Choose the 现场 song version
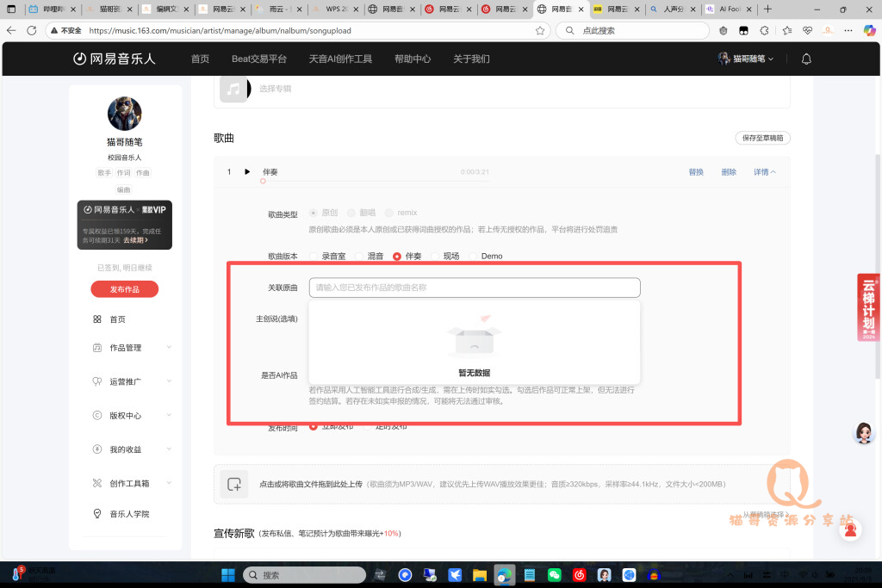Viewport: 882px width, 588px height. pyautogui.click(x=435, y=257)
